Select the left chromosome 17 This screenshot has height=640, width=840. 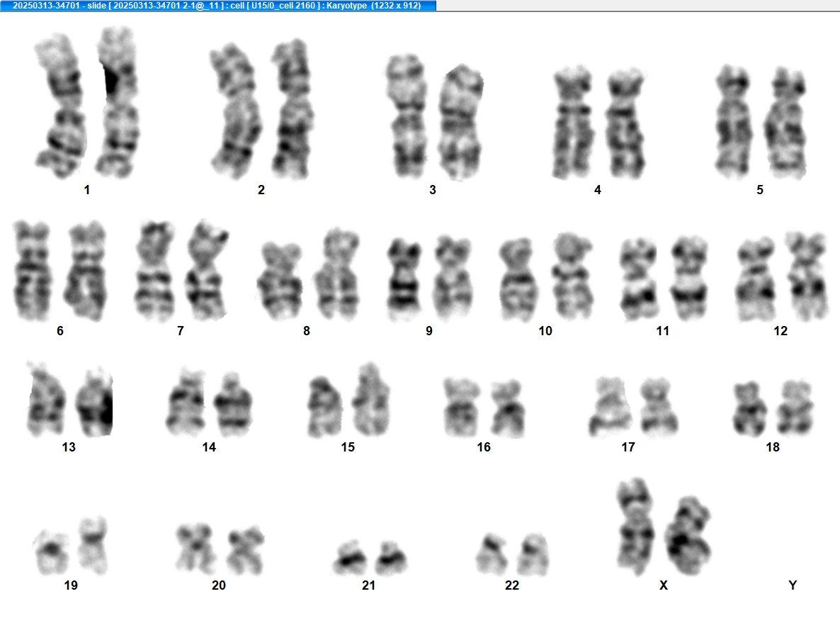611,407
